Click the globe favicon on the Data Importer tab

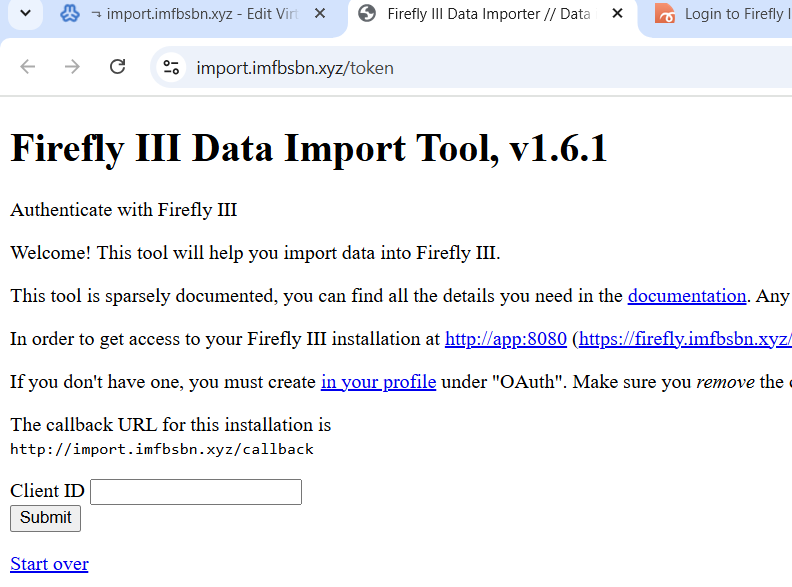tap(367, 15)
